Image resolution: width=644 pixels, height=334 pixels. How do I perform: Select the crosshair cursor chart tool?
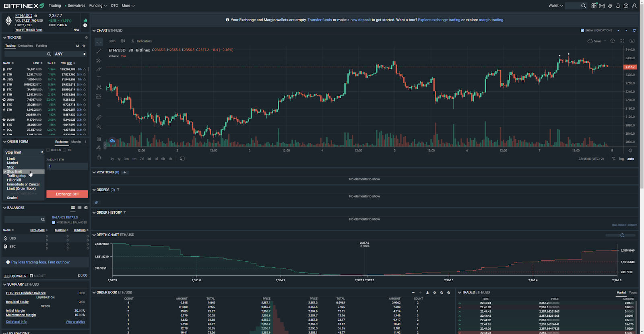pyautogui.click(x=99, y=42)
